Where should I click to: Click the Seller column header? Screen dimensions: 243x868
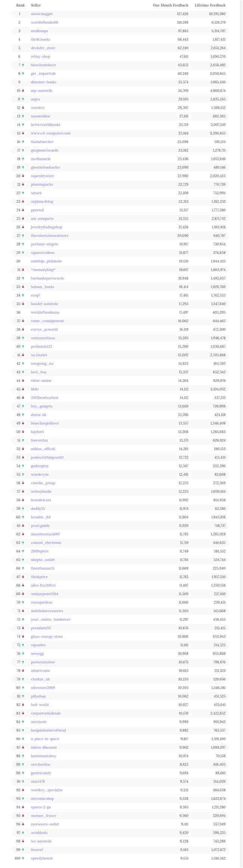click(x=36, y=5)
